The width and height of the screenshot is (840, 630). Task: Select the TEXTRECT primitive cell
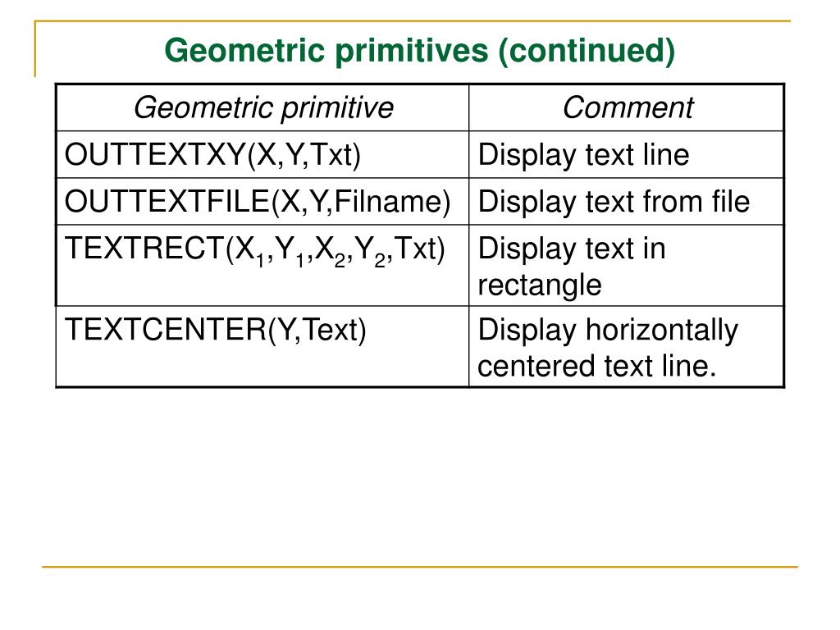pyautogui.click(x=262, y=266)
